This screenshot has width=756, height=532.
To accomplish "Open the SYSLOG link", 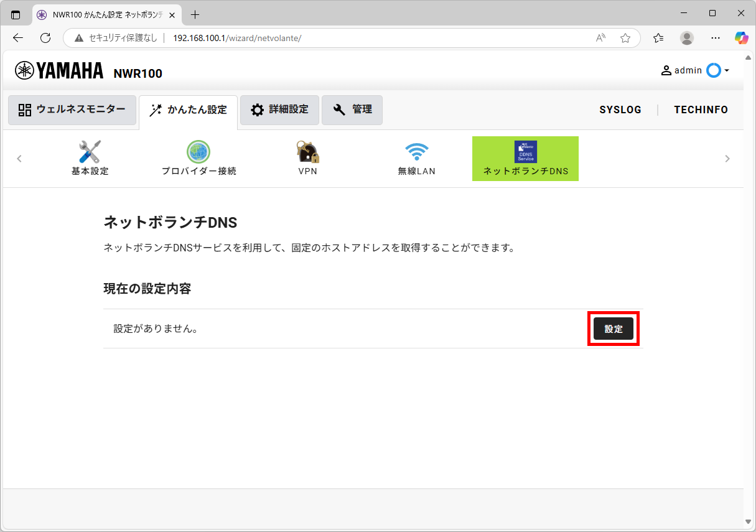I will [x=620, y=110].
